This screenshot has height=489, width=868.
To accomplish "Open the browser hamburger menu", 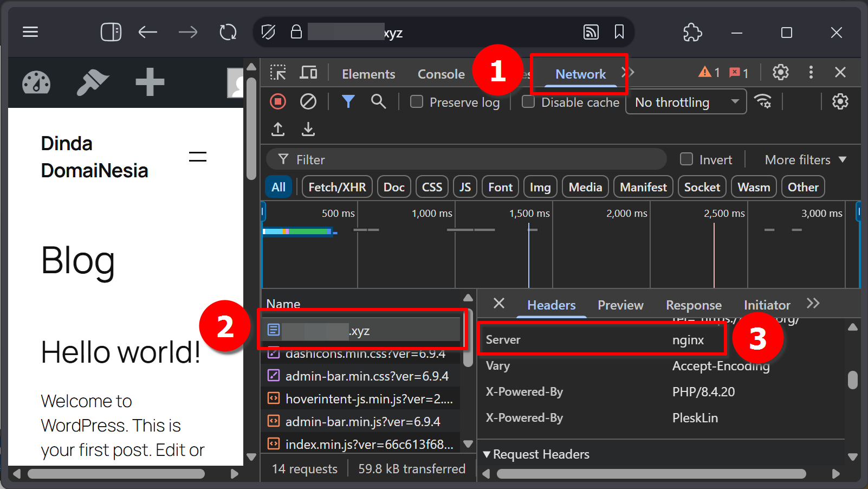I will pos(30,32).
